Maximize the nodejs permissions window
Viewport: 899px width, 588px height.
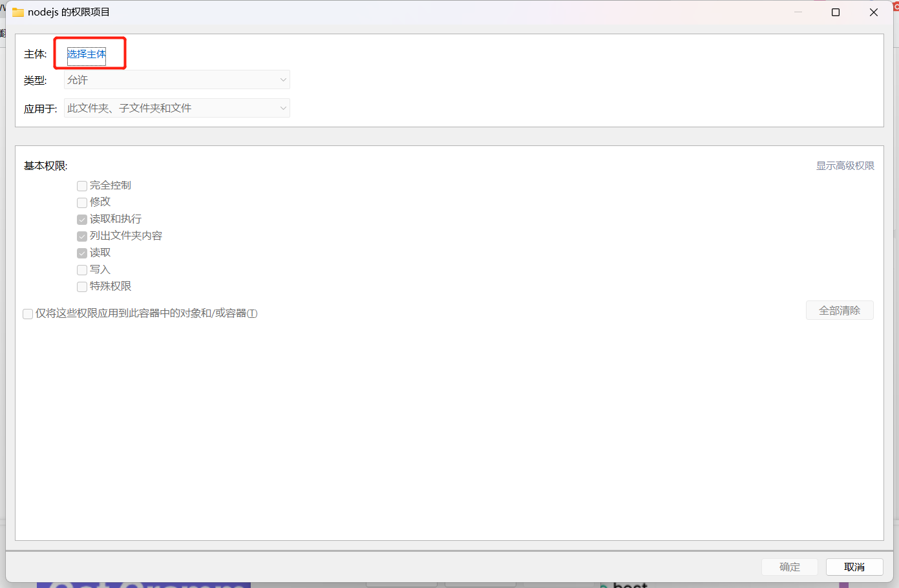pyautogui.click(x=835, y=12)
